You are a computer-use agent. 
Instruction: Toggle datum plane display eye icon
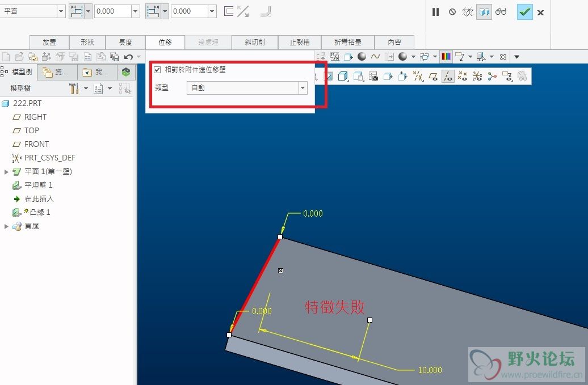pos(432,77)
